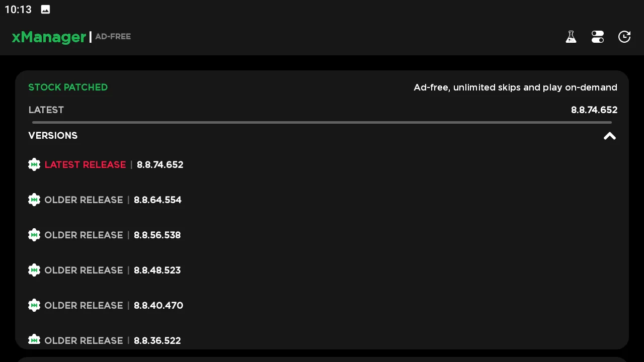The image size is (644, 362).
Task: Click the latest version number 8.8.74.652 at top right
Action: 594,110
